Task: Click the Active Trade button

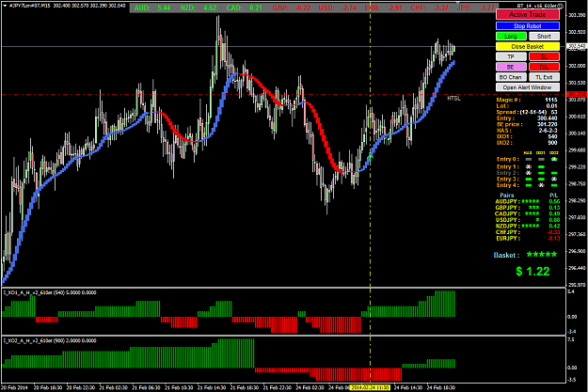Action: point(527,15)
